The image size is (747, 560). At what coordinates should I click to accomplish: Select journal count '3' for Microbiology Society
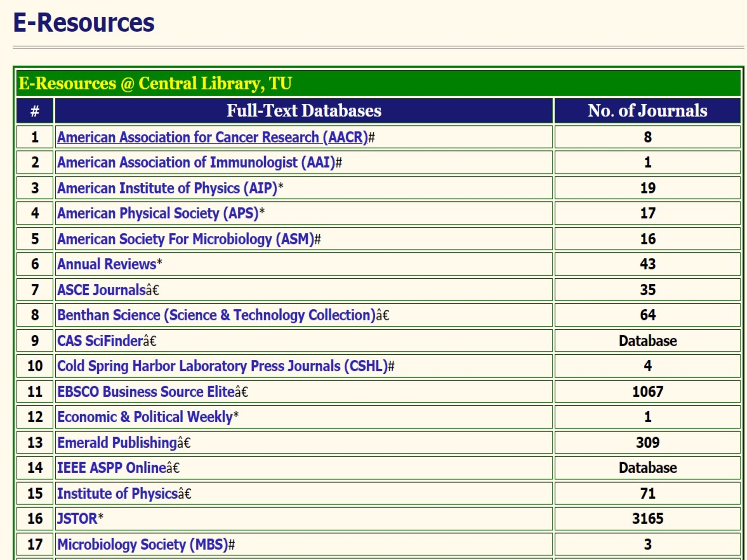647,545
